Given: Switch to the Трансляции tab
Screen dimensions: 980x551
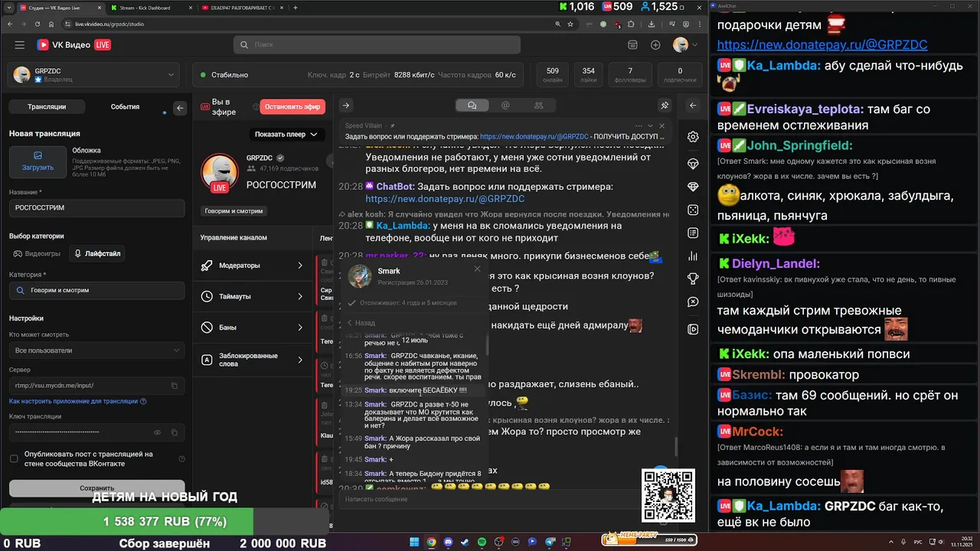Looking at the screenshot, I should click(x=47, y=107).
